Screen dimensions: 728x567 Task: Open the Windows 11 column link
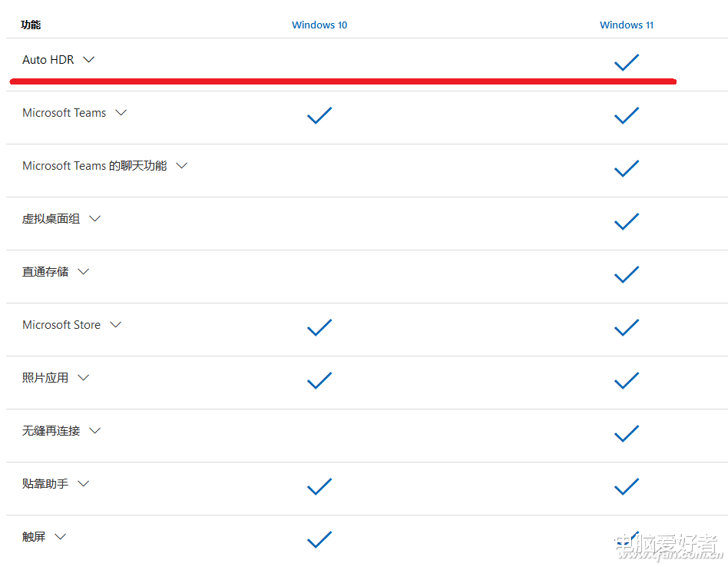(627, 25)
